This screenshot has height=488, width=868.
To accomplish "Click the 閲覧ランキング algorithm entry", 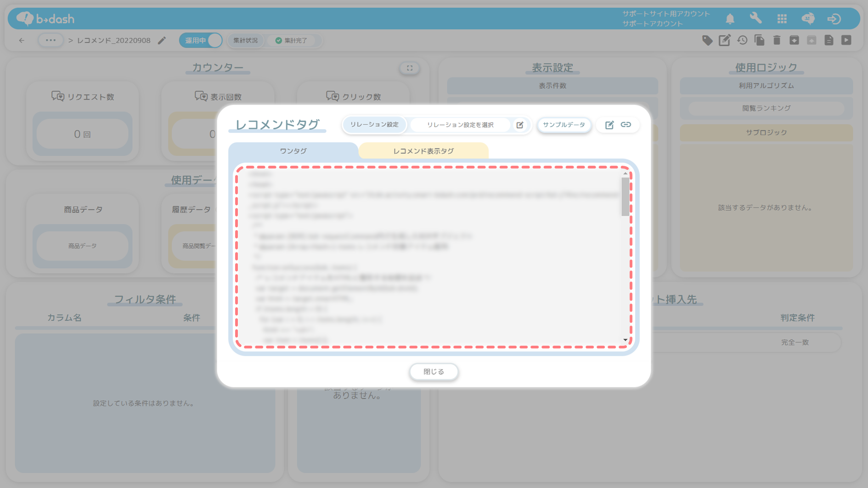I will [766, 108].
